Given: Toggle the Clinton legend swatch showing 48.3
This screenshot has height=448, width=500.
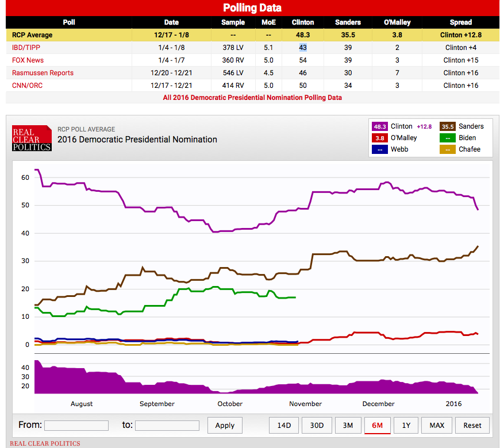Looking at the screenshot, I should 380,126.
